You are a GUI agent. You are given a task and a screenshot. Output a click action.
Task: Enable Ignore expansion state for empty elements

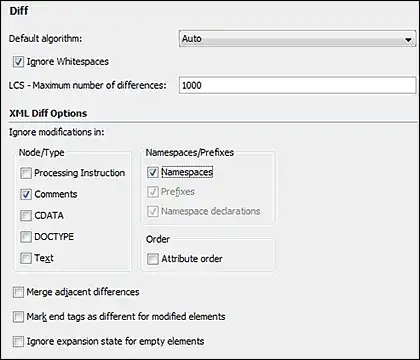(x=18, y=342)
